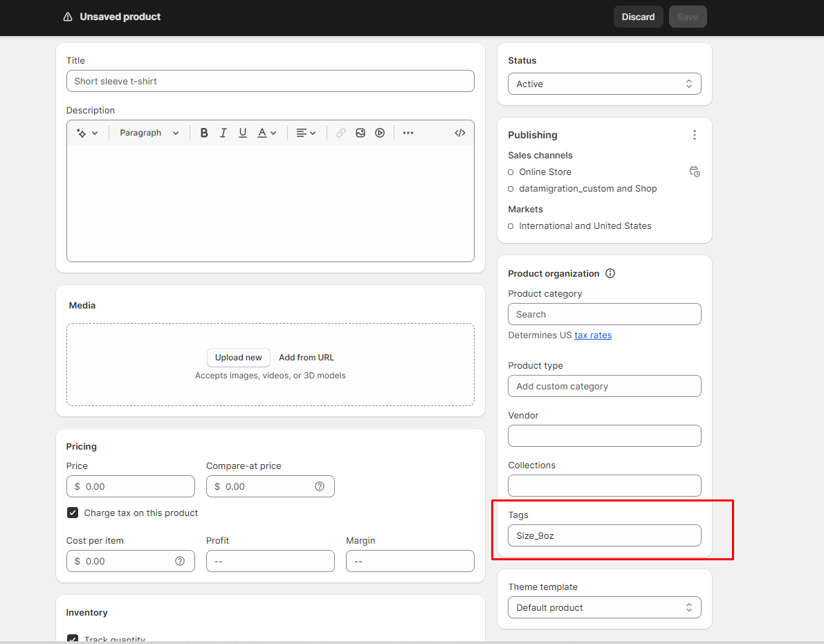Insert image into description

360,133
